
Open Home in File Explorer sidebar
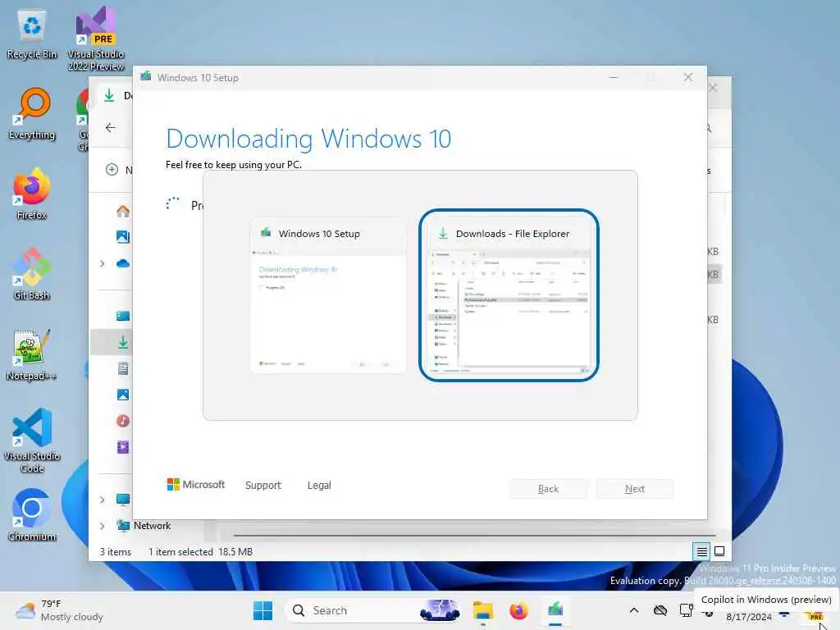coord(123,211)
